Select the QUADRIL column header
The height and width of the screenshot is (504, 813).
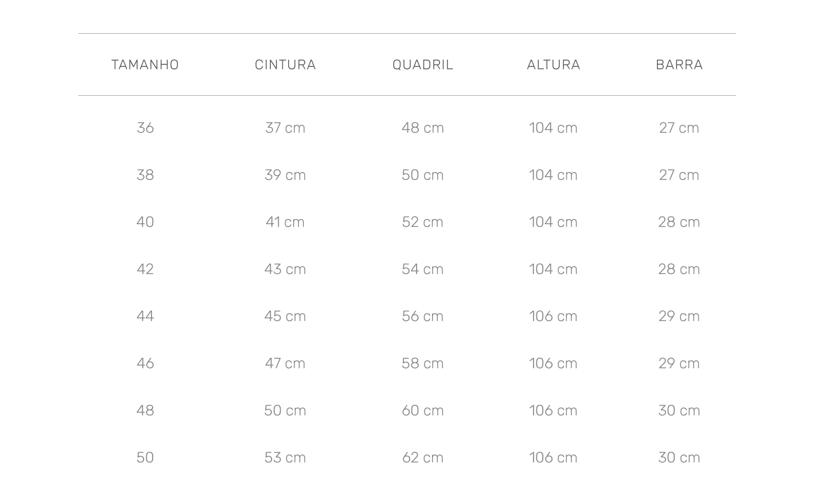423,65
